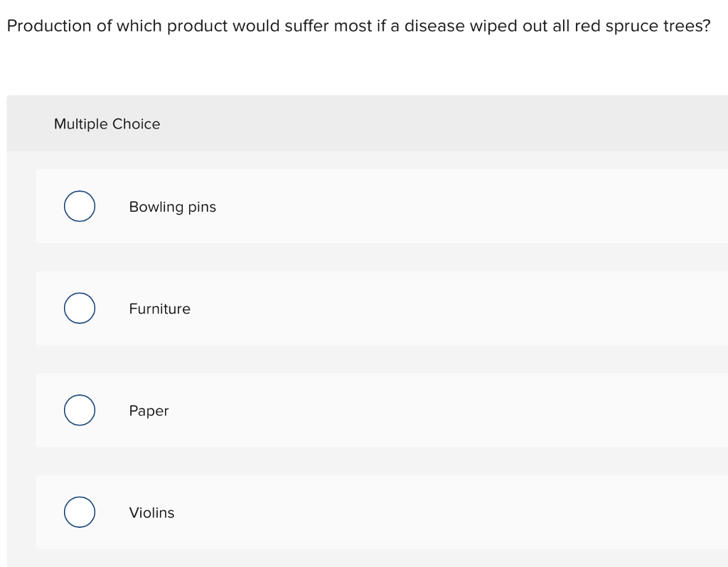This screenshot has width=728, height=567.
Task: Pick the Violins radio button
Action: pos(80,512)
